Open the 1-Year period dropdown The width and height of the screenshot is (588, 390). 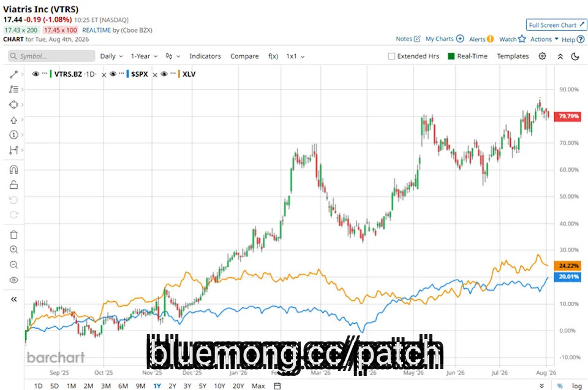pyautogui.click(x=144, y=56)
